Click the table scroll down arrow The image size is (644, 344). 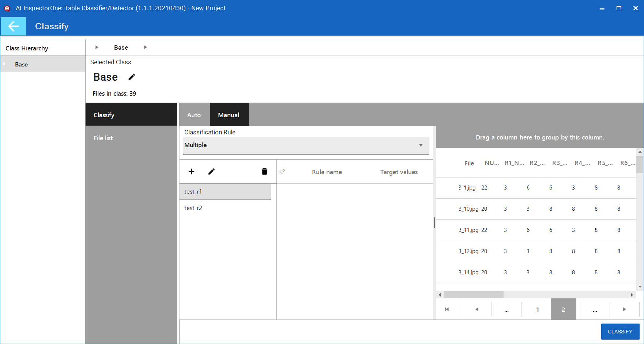pos(640,287)
